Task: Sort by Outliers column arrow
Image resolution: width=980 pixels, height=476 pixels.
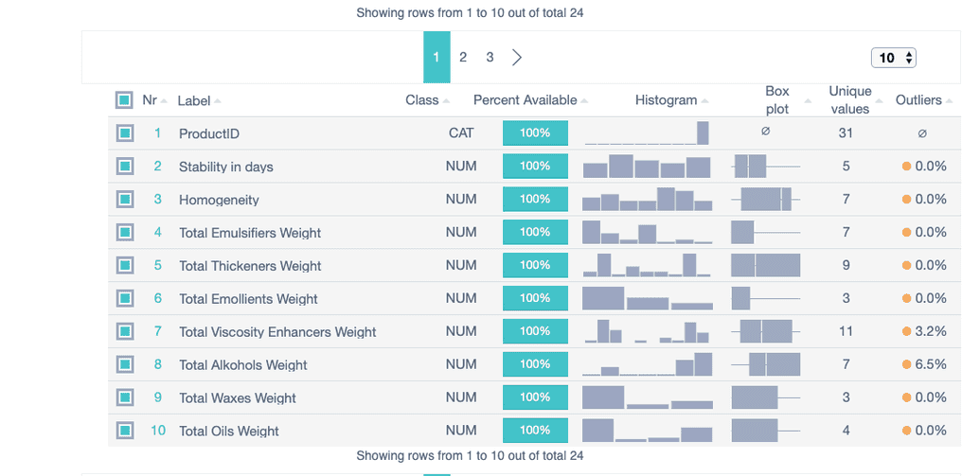Action: tap(950, 101)
